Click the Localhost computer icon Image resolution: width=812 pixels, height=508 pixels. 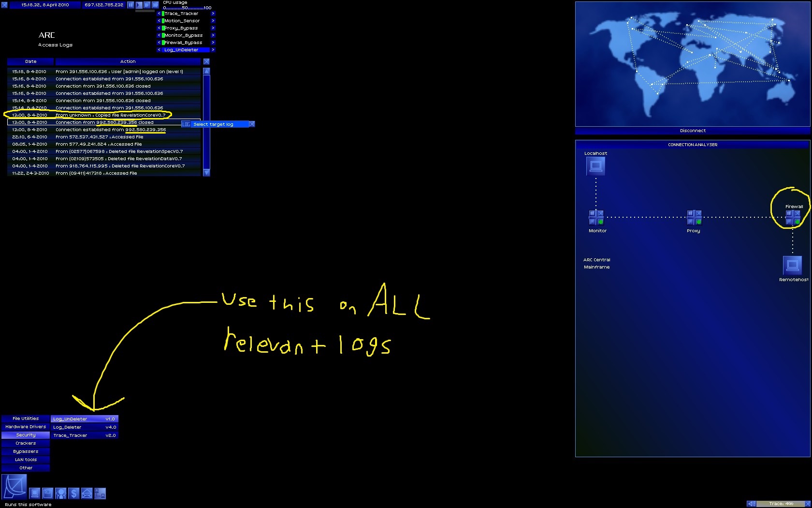click(596, 166)
